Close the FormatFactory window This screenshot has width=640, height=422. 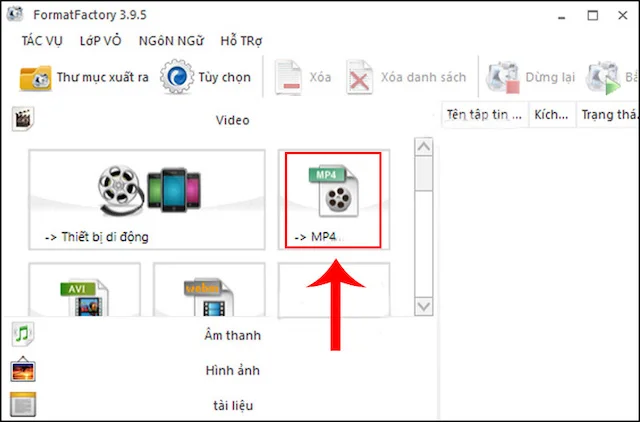pos(622,16)
